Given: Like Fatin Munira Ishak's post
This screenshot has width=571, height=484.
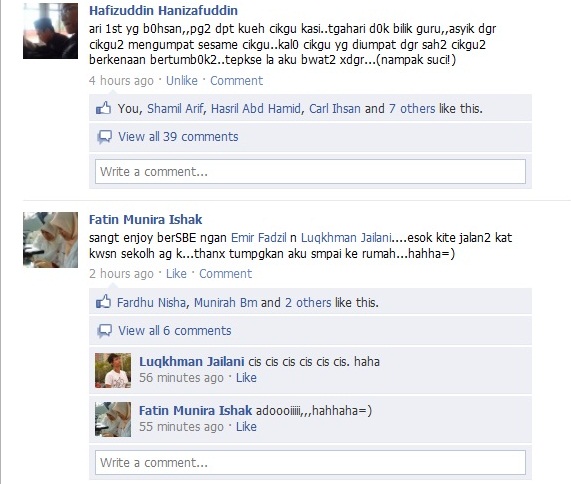Looking at the screenshot, I should click(176, 274).
